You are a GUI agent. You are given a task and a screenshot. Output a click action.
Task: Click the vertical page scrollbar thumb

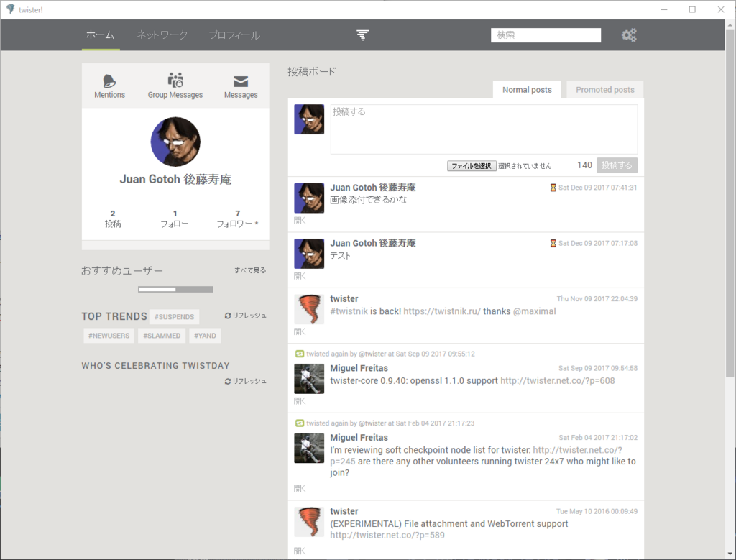(730, 204)
